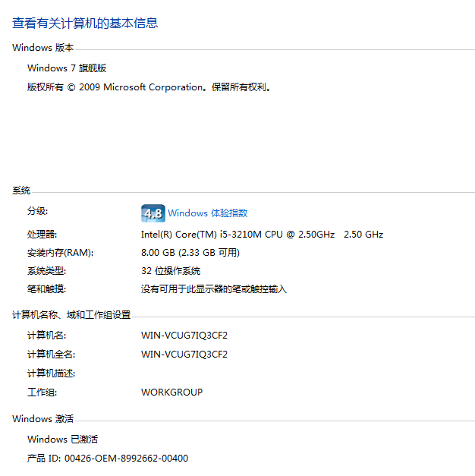475x476 pixels.
Task: Click the 计算机描述: label
Action: [51, 373]
